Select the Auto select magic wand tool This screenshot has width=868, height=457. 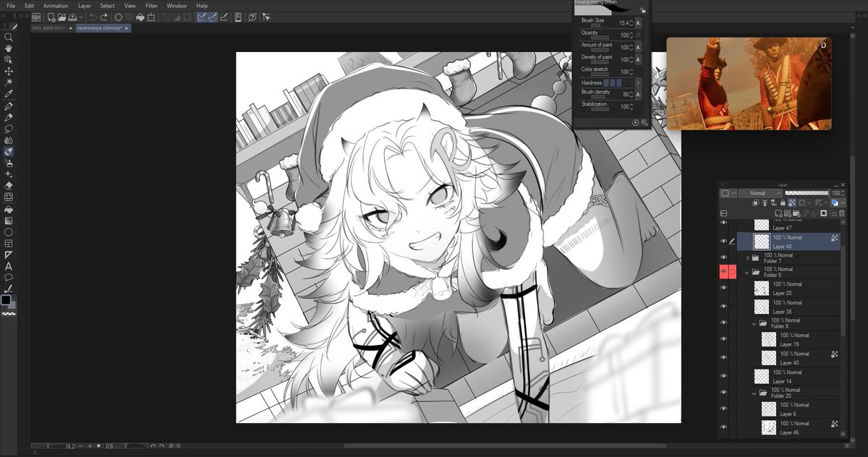9,82
